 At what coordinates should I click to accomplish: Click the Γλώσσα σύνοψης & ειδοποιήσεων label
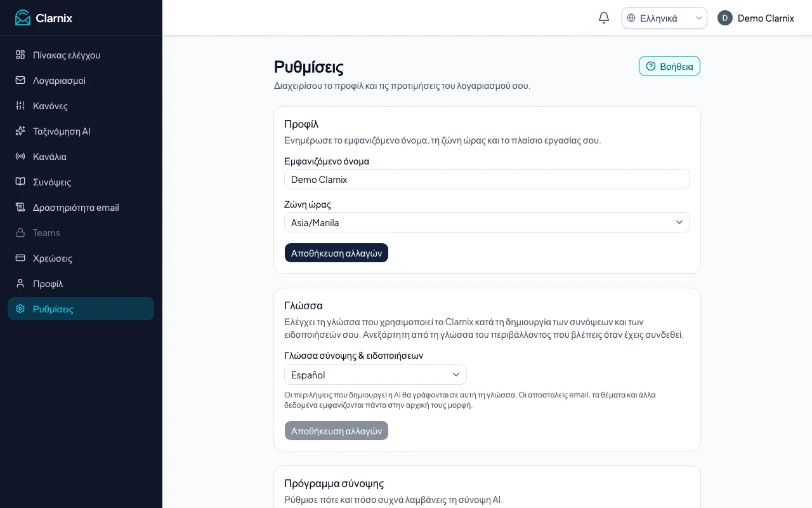(x=354, y=356)
